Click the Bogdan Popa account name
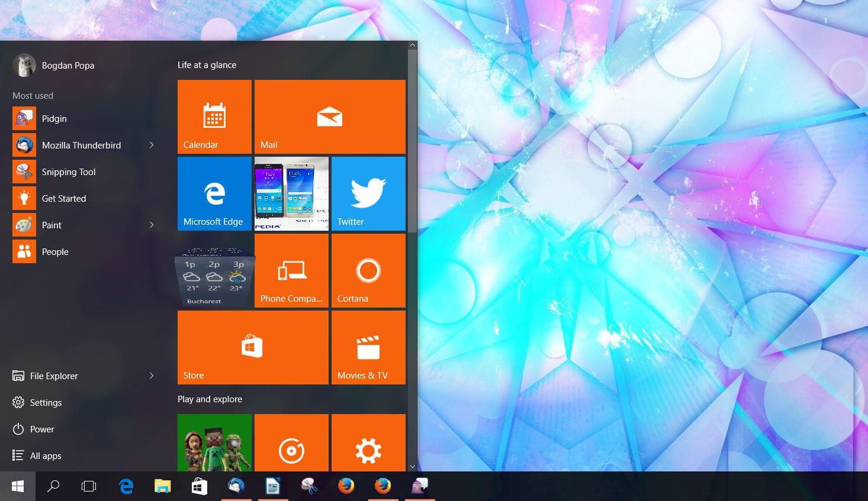 pos(68,65)
